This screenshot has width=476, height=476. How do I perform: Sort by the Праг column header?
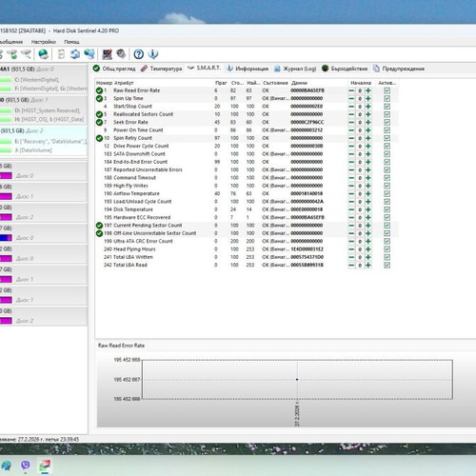point(221,83)
